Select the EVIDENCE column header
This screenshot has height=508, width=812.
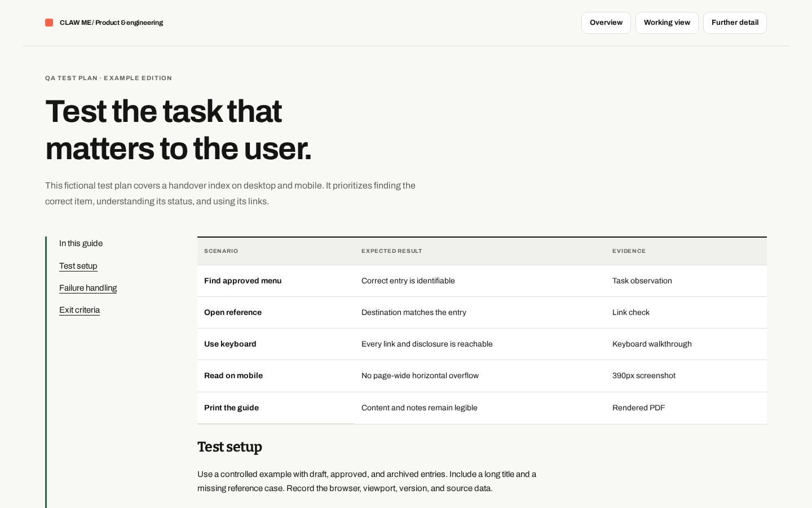click(686, 251)
